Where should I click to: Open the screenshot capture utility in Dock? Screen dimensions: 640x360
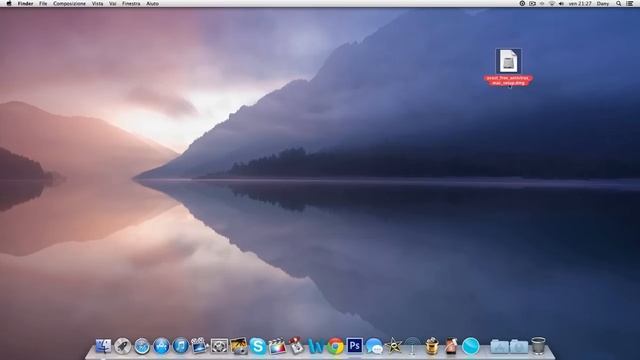219,346
